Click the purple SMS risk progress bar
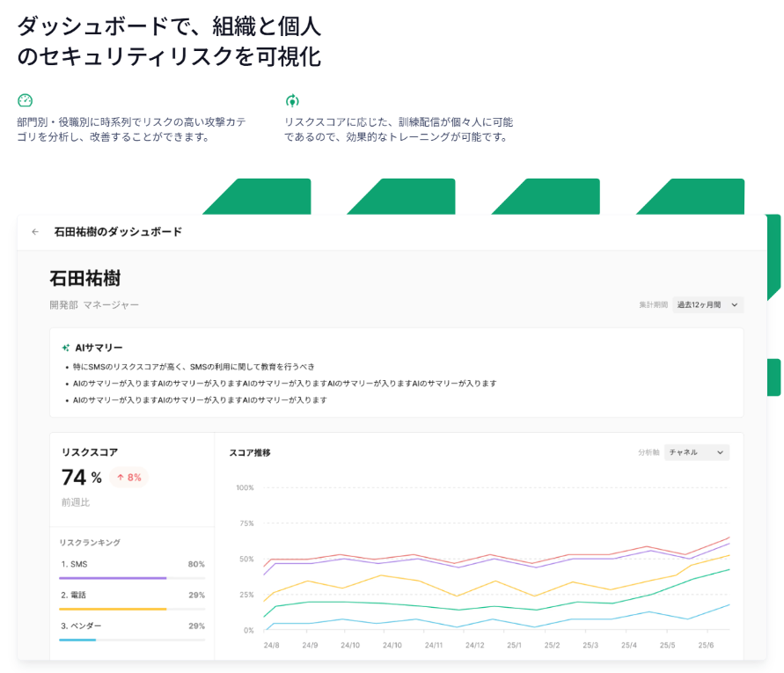 click(x=112, y=577)
